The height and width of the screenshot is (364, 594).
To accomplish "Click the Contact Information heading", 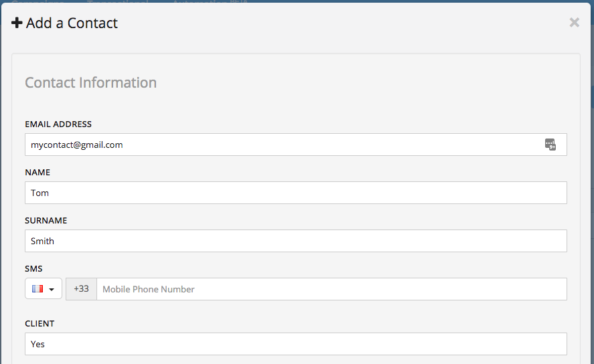I will pos(91,82).
